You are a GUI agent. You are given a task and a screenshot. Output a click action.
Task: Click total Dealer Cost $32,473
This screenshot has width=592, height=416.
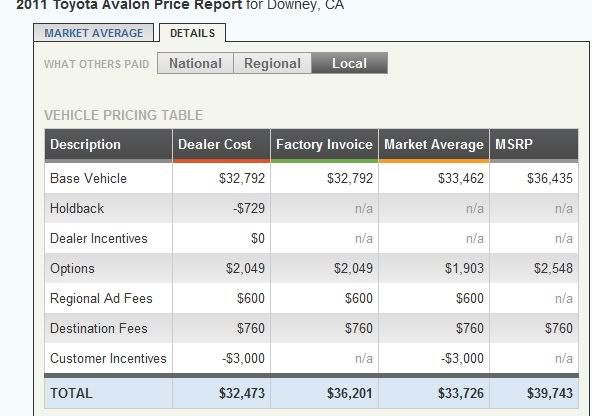tap(242, 393)
